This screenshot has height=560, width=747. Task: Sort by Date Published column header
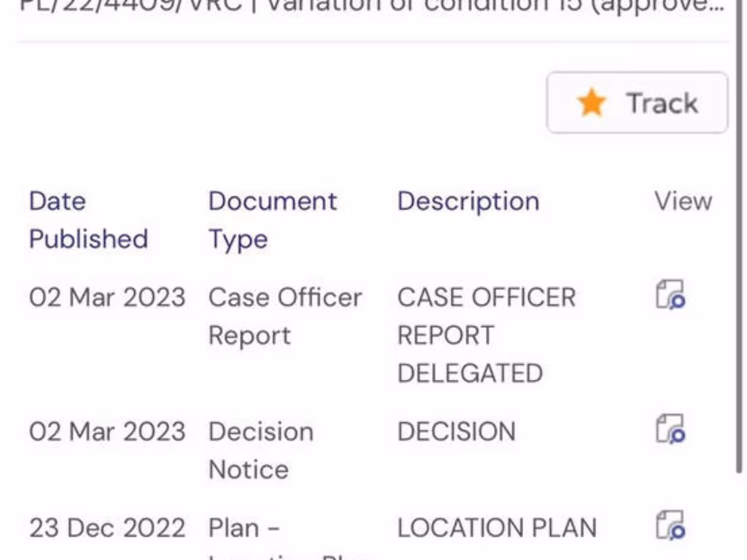[x=88, y=220]
